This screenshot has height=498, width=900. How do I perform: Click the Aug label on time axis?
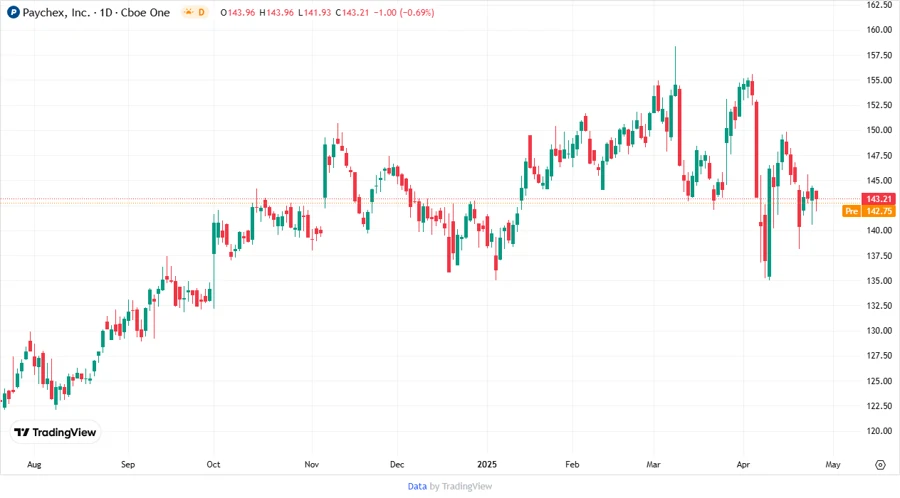coord(33,465)
